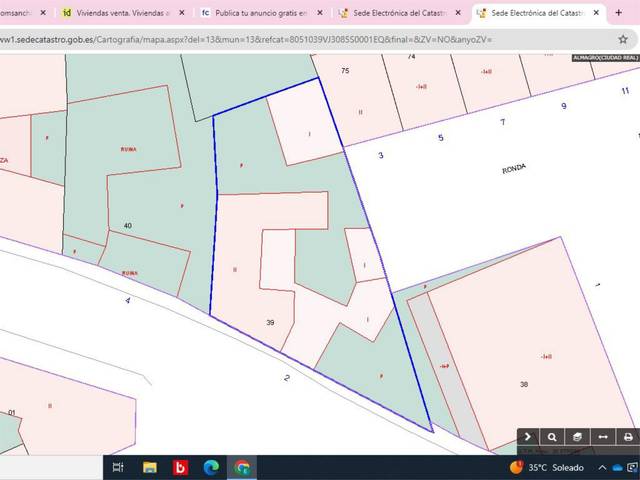Close the 'Publica tu anuncio gratis' tab
This screenshot has width=640, height=480.
(320, 13)
